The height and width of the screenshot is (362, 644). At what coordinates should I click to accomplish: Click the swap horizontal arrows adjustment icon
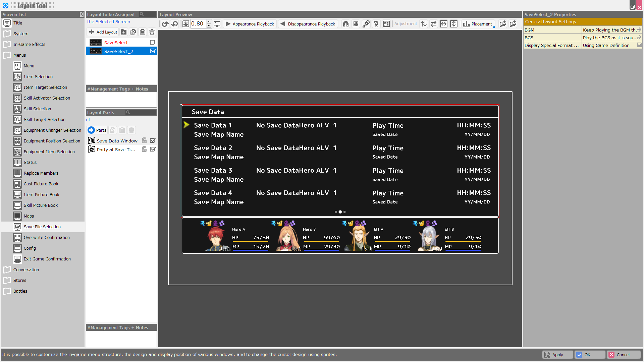tap(434, 24)
